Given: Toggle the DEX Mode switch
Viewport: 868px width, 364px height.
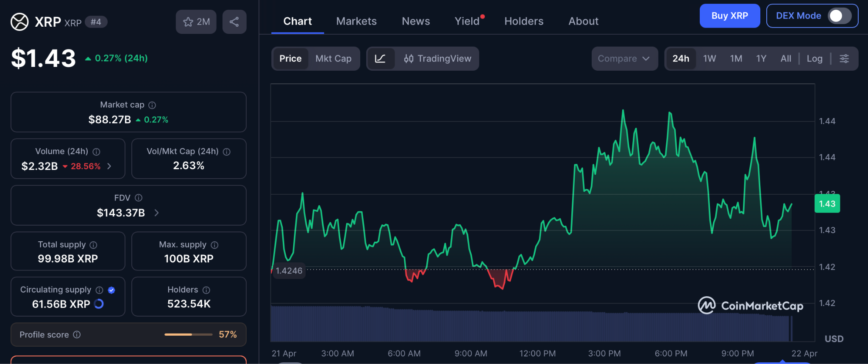Looking at the screenshot, I should pyautogui.click(x=839, y=16).
